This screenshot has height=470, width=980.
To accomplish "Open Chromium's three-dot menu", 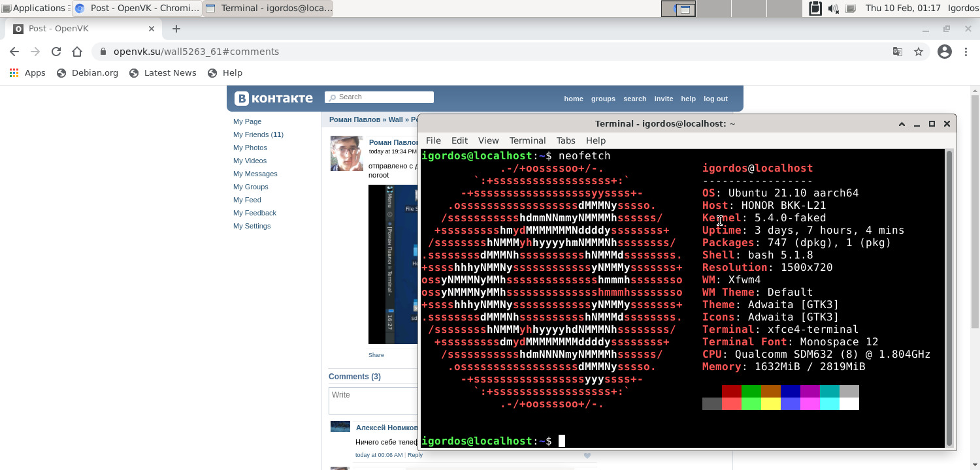I will click(x=966, y=52).
